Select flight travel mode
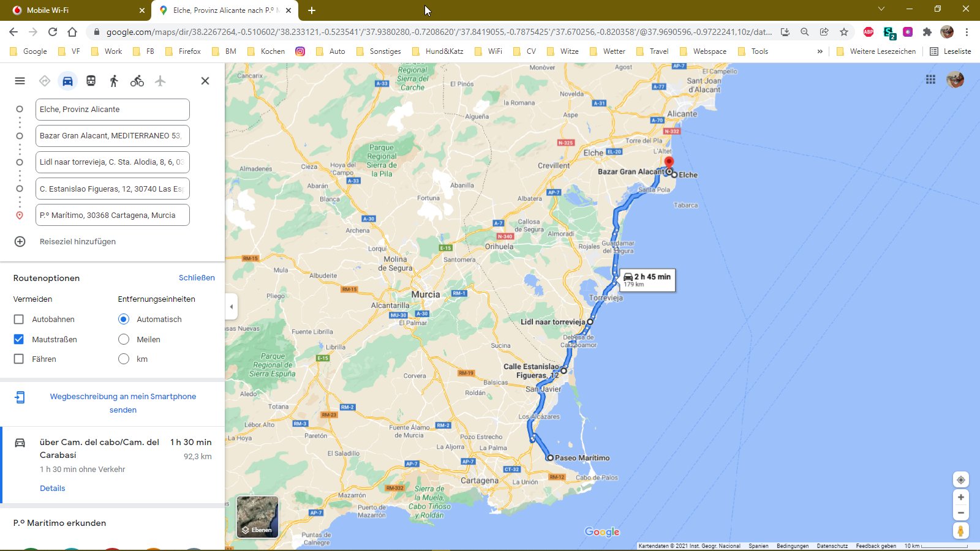This screenshot has width=980, height=551. (x=160, y=81)
